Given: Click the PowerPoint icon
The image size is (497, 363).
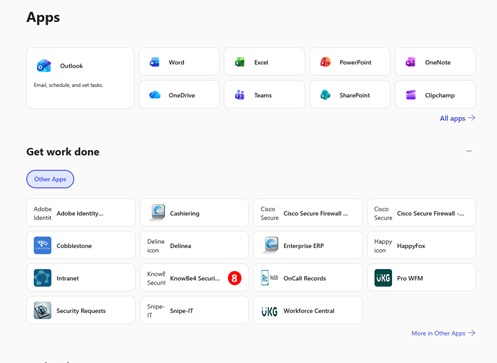Looking at the screenshot, I should click(325, 62).
